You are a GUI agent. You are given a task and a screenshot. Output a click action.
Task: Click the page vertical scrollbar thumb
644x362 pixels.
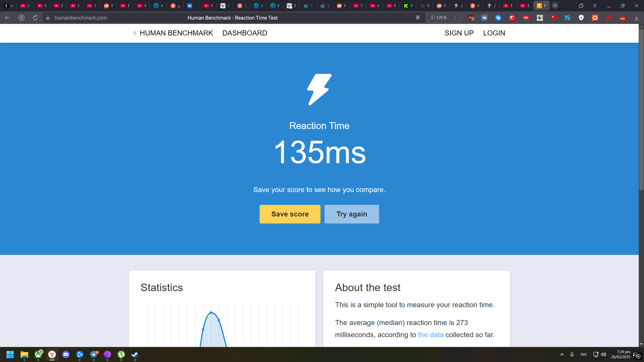pos(641,109)
